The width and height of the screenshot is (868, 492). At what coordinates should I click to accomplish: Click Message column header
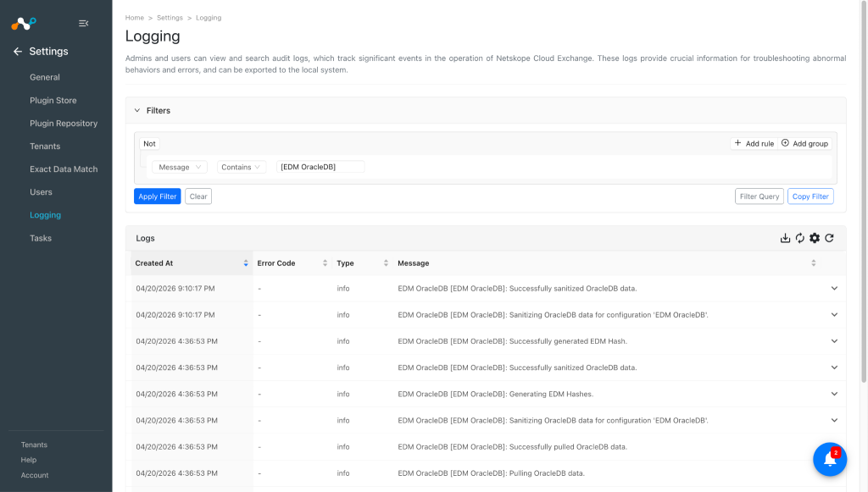coord(414,263)
